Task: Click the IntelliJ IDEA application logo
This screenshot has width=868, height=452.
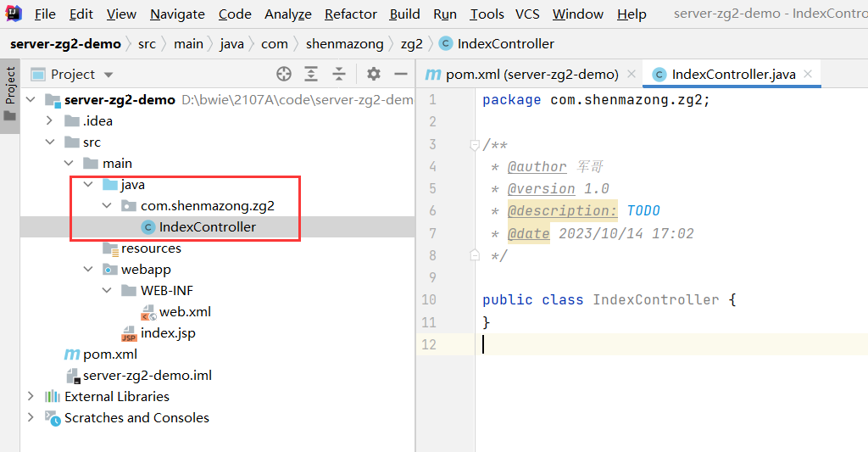Action: tap(14, 13)
